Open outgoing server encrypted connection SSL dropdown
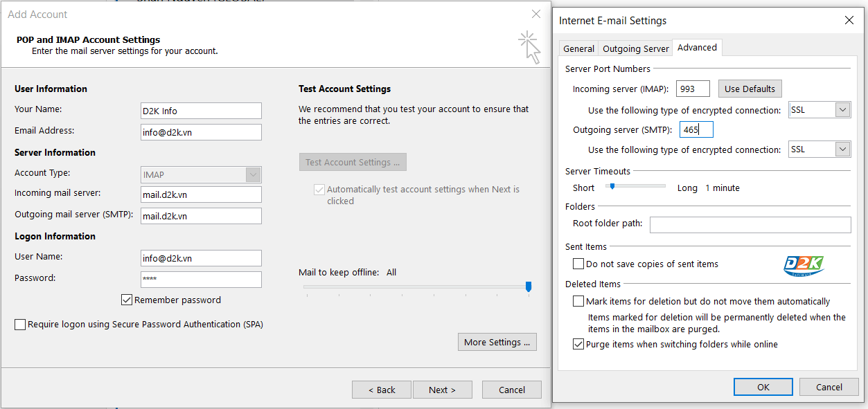 (x=842, y=149)
